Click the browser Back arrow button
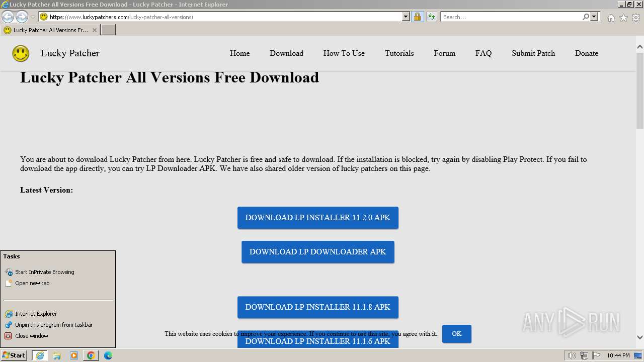Image resolution: width=644 pixels, height=362 pixels. 8,17
